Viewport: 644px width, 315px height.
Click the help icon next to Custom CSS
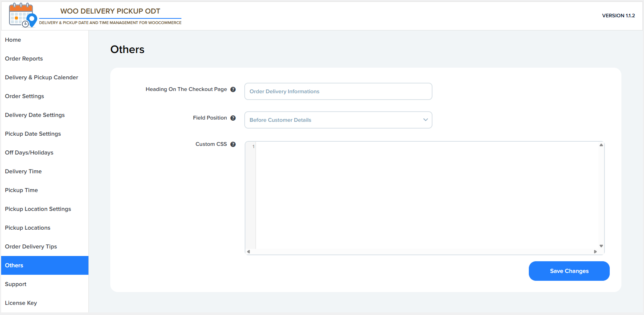(233, 144)
